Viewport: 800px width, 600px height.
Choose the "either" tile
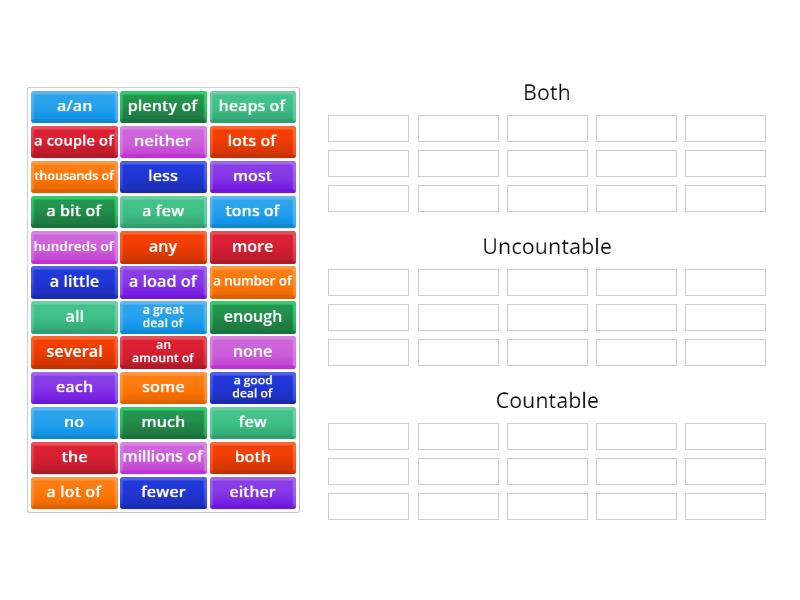point(253,492)
